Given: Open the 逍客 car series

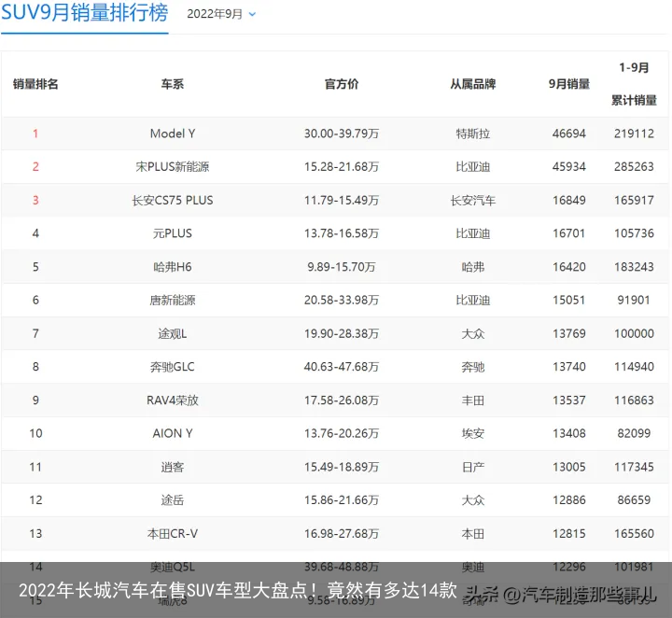Looking at the screenshot, I should coord(173,467).
